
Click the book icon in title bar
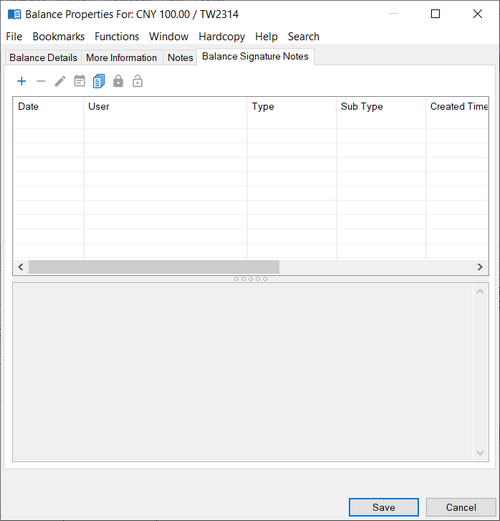point(14,14)
